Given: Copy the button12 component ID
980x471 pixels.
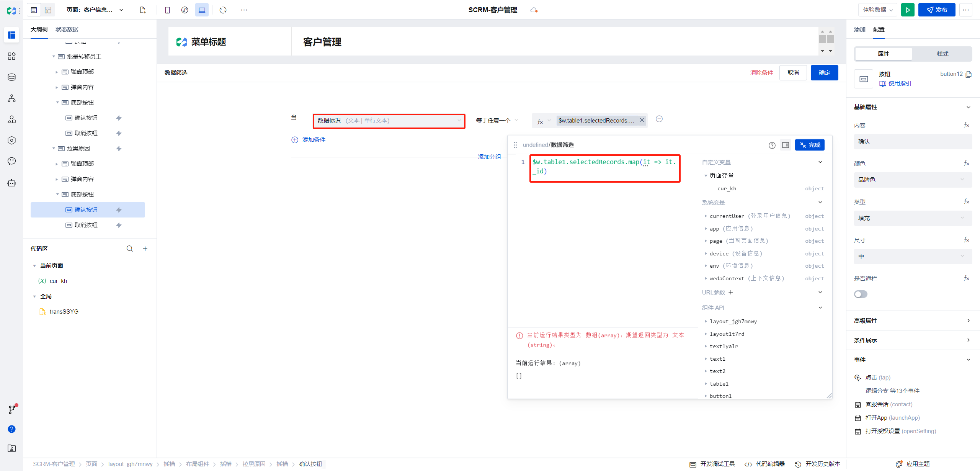Looking at the screenshot, I should 969,74.
